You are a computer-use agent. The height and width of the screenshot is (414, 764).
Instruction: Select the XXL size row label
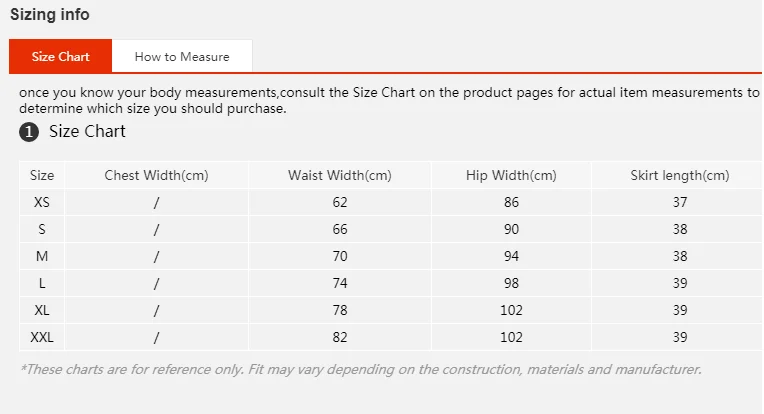click(x=42, y=337)
